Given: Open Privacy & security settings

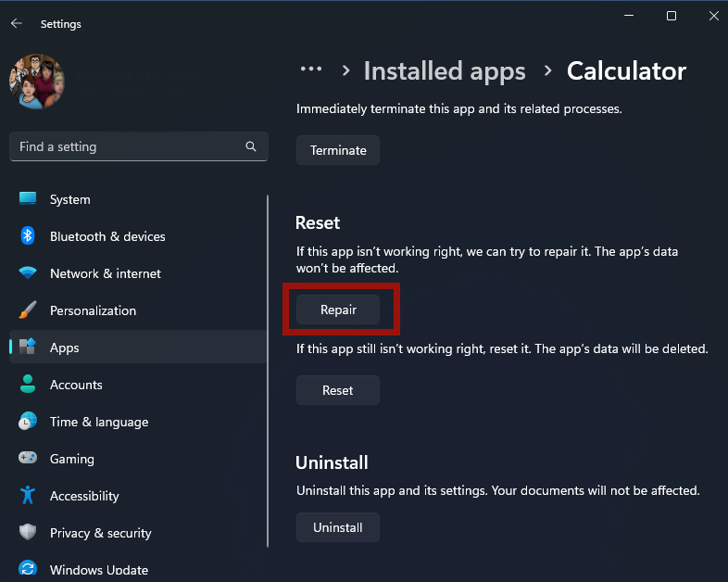Looking at the screenshot, I should 138,533.
